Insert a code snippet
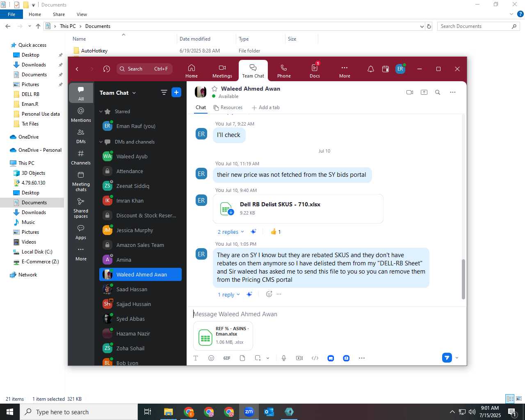Screen dimensions: 525x420 (x=315, y=358)
